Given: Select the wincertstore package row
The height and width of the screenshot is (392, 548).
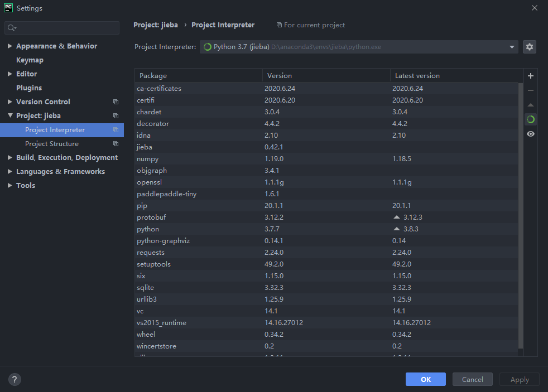Looking at the screenshot, I should [x=326, y=346].
